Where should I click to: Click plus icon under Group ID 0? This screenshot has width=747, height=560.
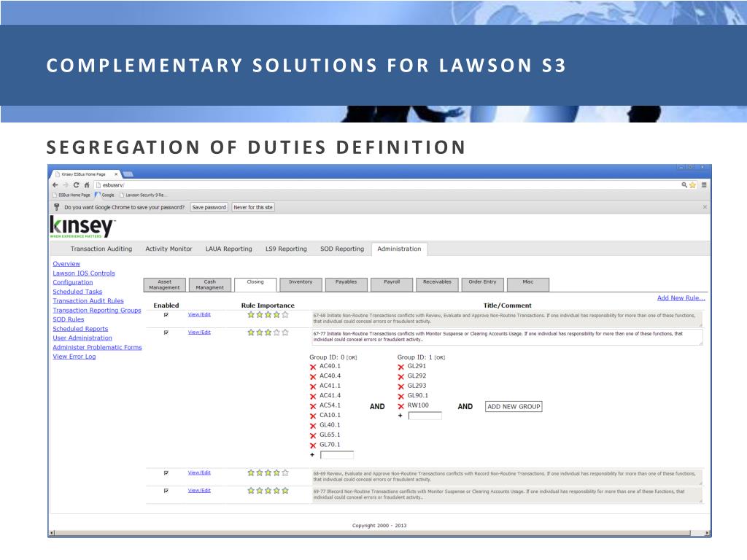tap(312, 455)
